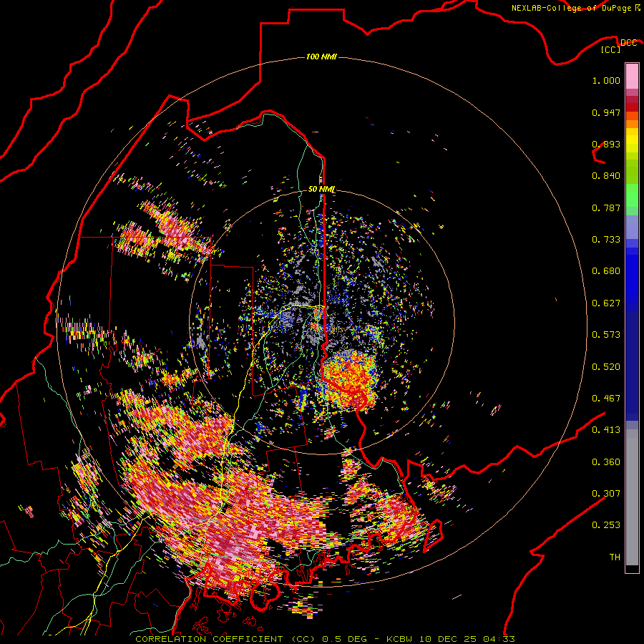Click the 0.627 color scale label

pos(606,303)
